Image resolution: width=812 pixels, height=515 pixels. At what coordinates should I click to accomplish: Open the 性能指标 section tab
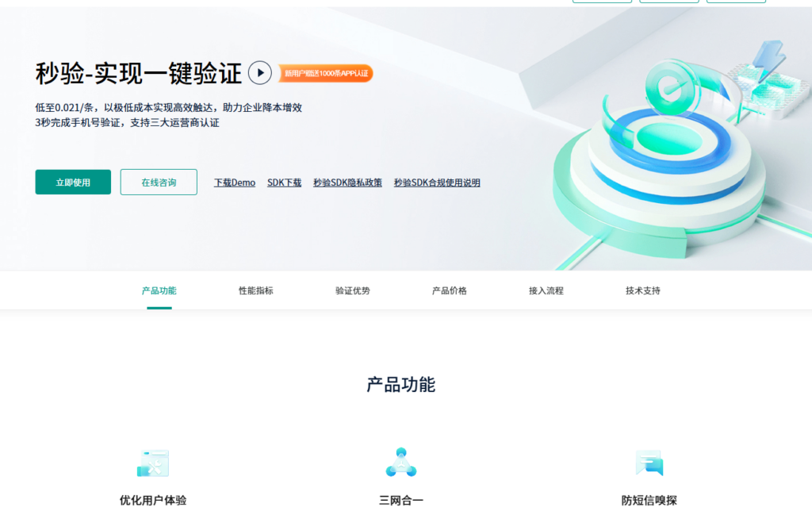click(x=255, y=290)
